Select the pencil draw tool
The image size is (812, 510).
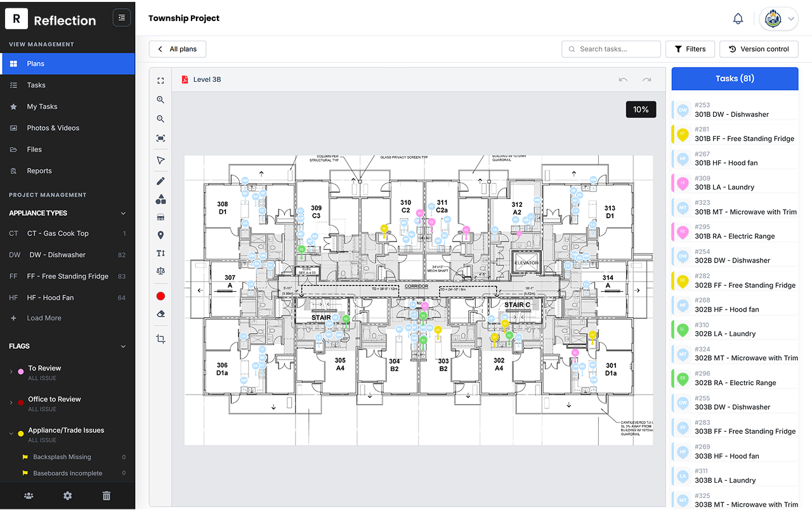160,181
